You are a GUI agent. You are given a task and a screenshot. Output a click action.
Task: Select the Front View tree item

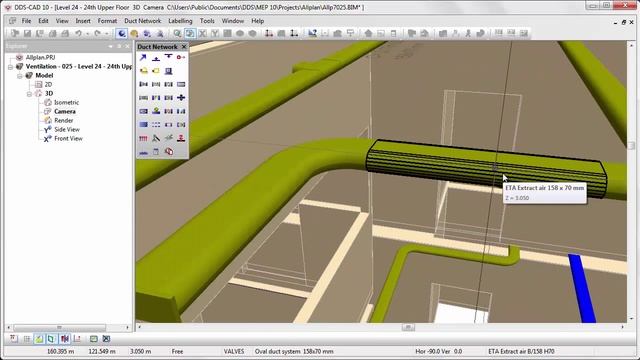[68, 138]
